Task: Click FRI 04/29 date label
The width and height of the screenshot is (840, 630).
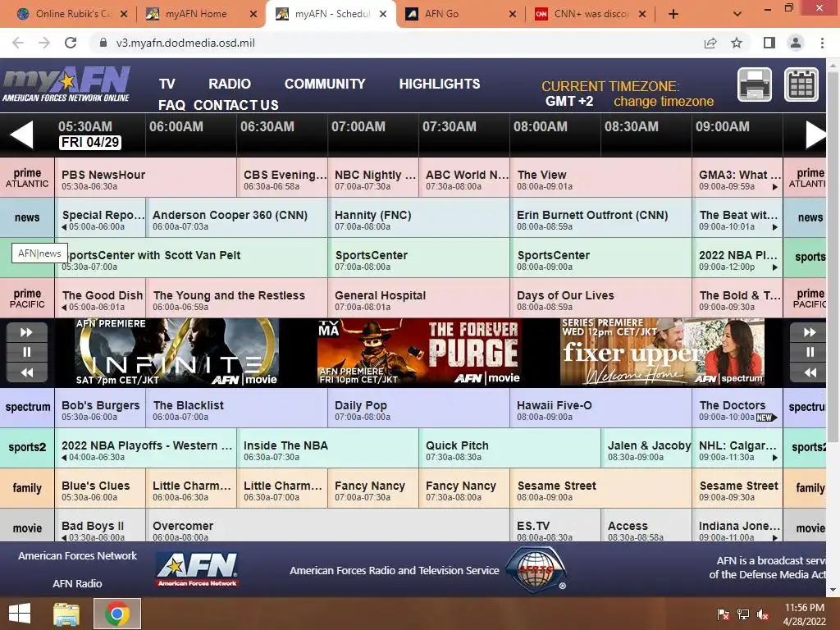Action: point(90,142)
